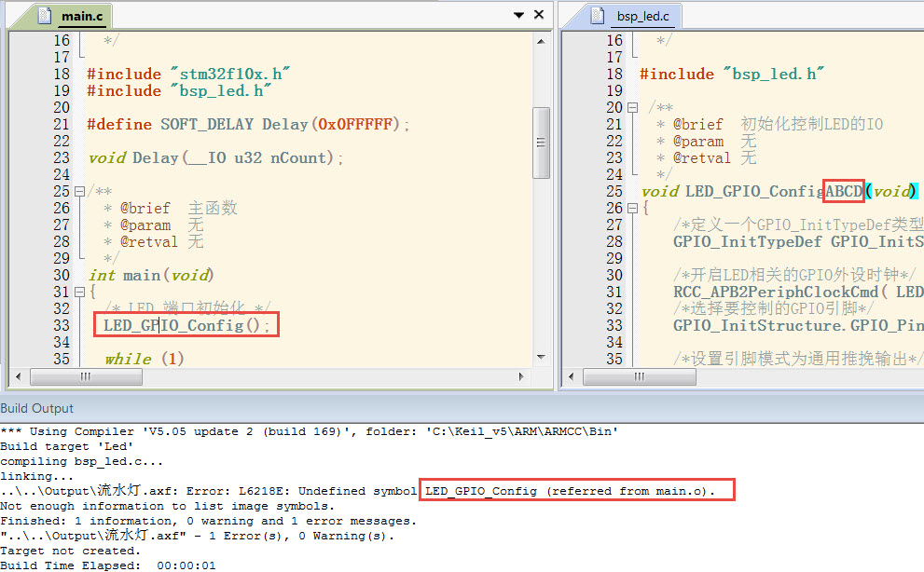924x572 pixels.
Task: Click the bsp_led.c file icon on its tab
Action: pos(598,15)
